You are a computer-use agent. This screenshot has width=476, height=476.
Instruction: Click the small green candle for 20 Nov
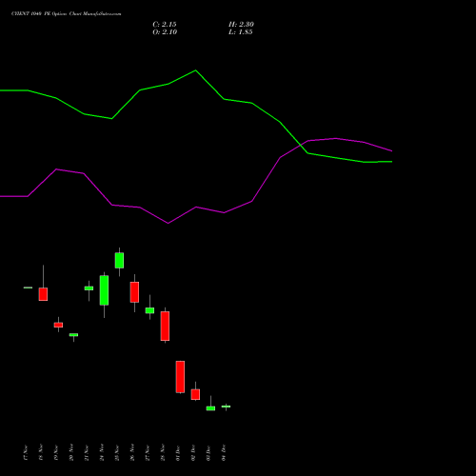tap(73, 335)
